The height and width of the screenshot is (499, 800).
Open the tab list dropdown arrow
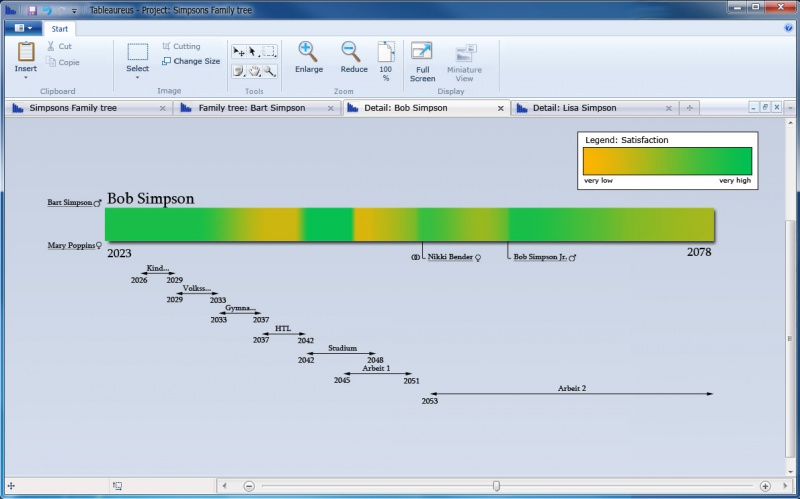point(790,108)
